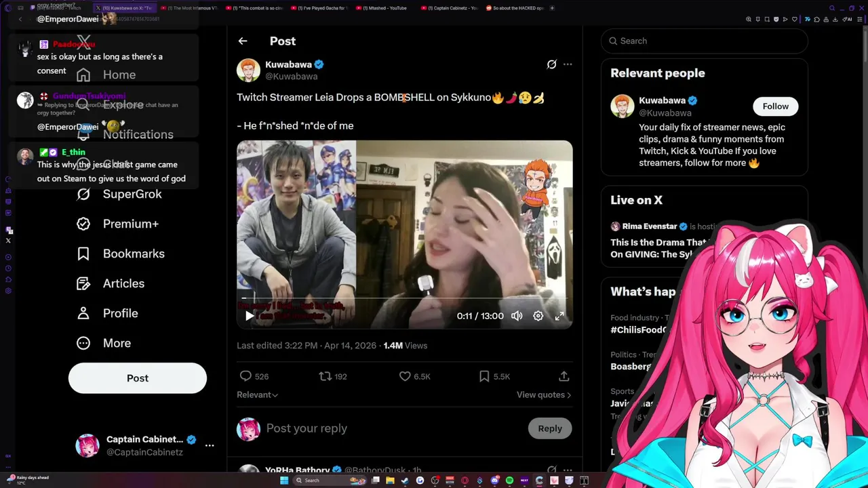Click the Grok explain icon on post

[x=551, y=64]
